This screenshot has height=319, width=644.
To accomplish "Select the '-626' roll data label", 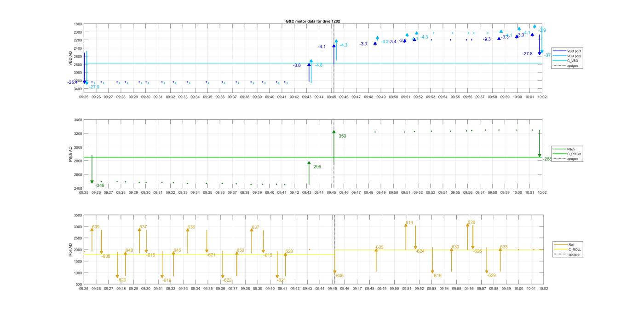I will click(x=477, y=251).
